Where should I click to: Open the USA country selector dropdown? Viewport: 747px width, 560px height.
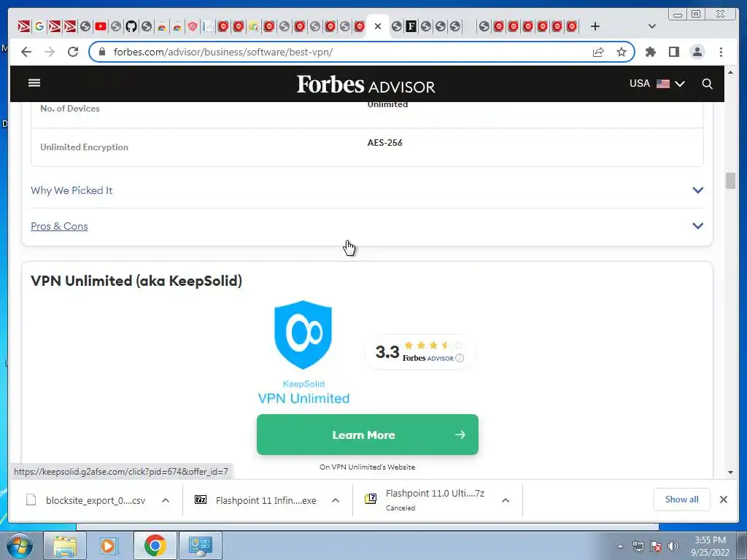click(x=657, y=83)
